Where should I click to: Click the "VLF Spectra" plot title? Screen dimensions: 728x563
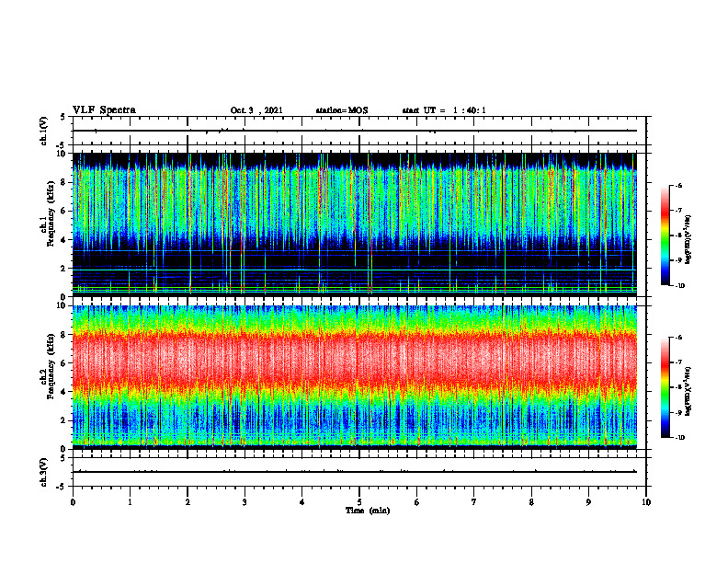pyautogui.click(x=104, y=110)
